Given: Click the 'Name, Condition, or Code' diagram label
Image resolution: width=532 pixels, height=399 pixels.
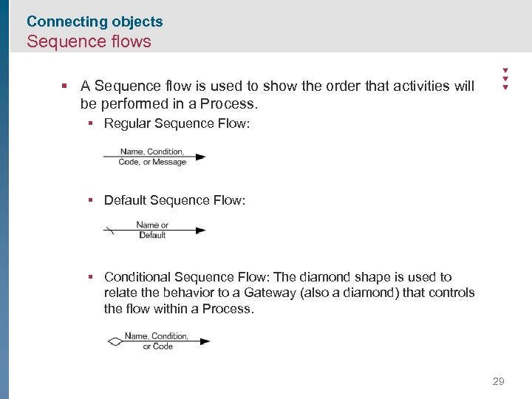Looking at the screenshot, I should pos(157,341).
